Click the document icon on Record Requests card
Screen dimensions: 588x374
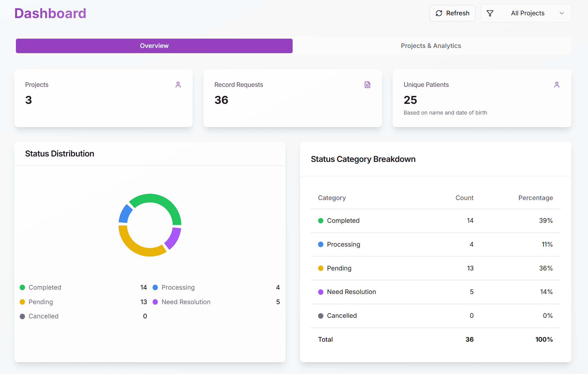(x=367, y=84)
